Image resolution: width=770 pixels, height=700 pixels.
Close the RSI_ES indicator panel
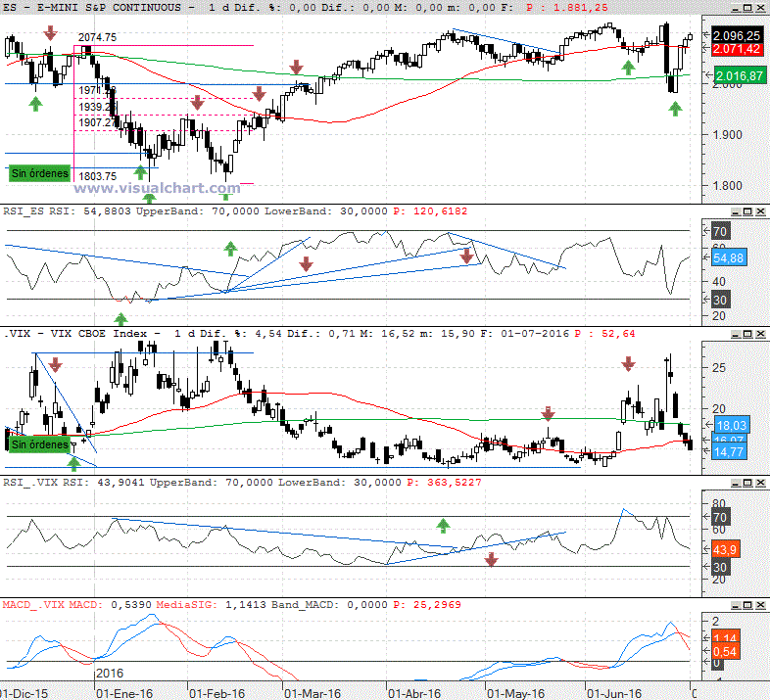tap(760, 211)
